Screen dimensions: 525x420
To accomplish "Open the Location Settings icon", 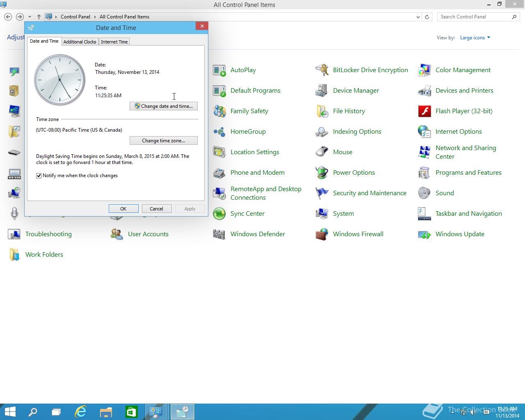I will click(x=219, y=152).
